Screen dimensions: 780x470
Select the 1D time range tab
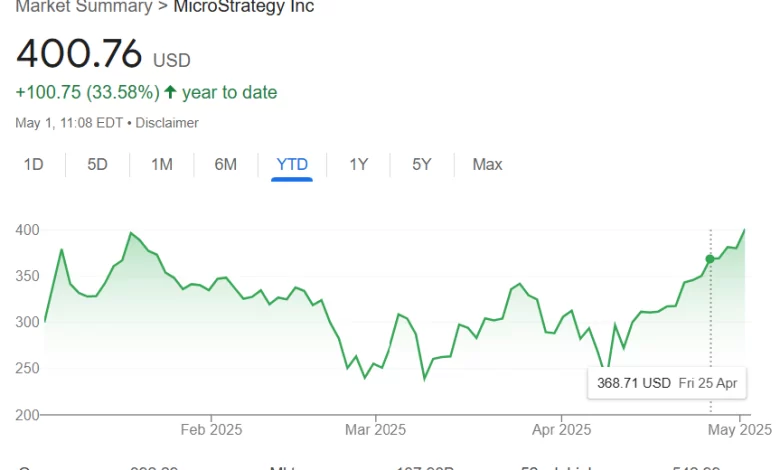pos(33,164)
